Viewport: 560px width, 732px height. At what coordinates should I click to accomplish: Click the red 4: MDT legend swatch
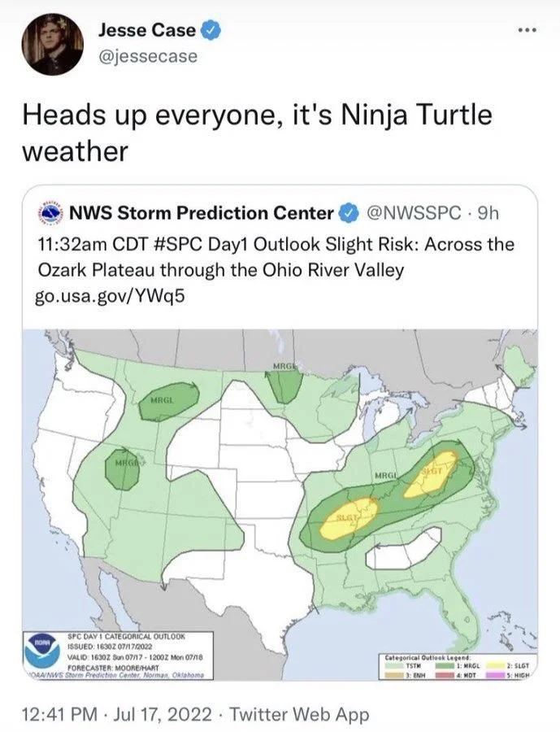click(x=444, y=675)
